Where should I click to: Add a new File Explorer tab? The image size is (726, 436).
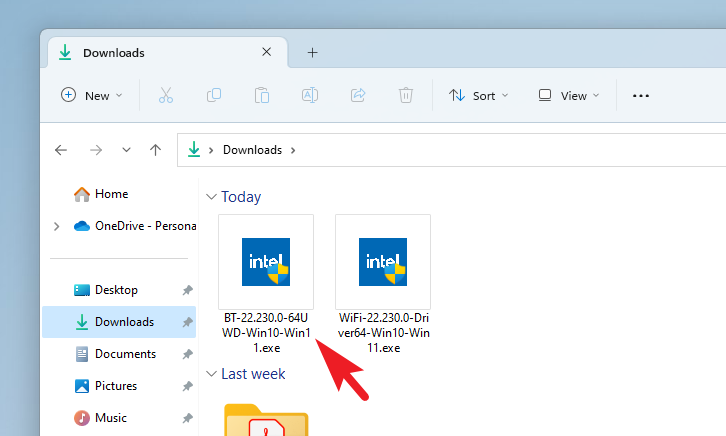(313, 53)
